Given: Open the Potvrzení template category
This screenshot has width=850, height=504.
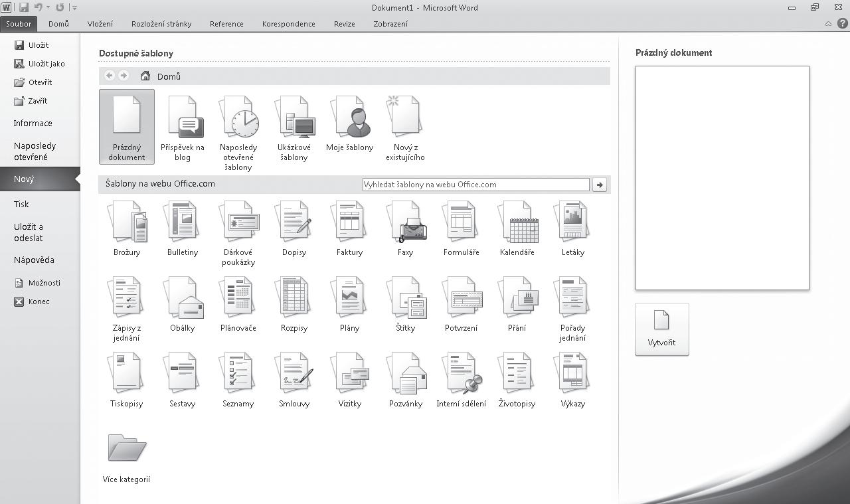Looking at the screenshot, I should (462, 304).
